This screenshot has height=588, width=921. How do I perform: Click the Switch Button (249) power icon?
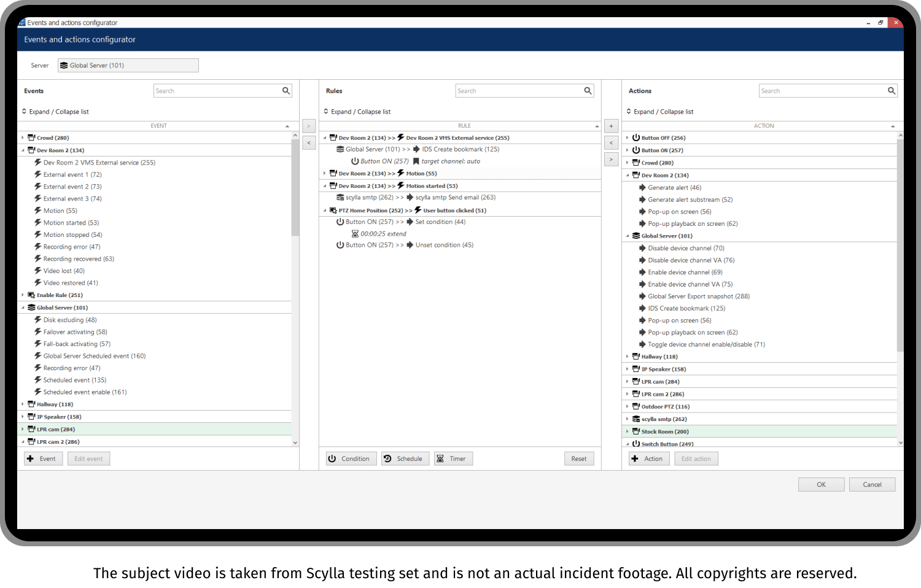coord(636,444)
